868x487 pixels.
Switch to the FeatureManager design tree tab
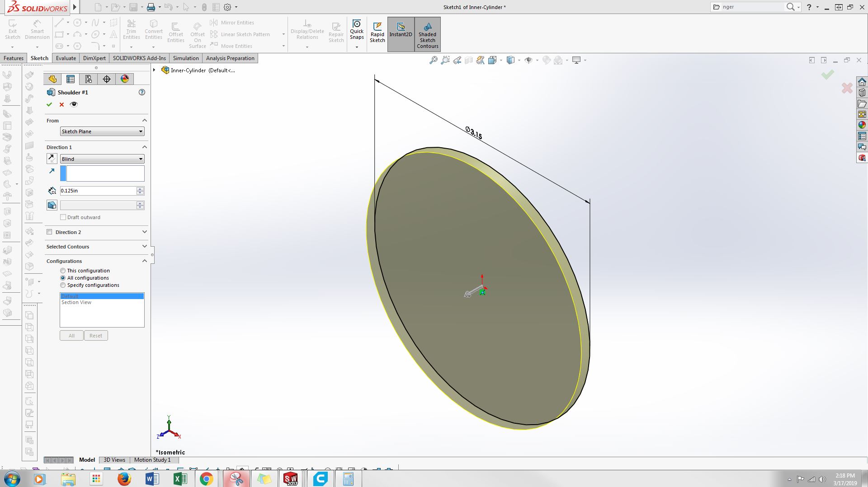coord(52,79)
